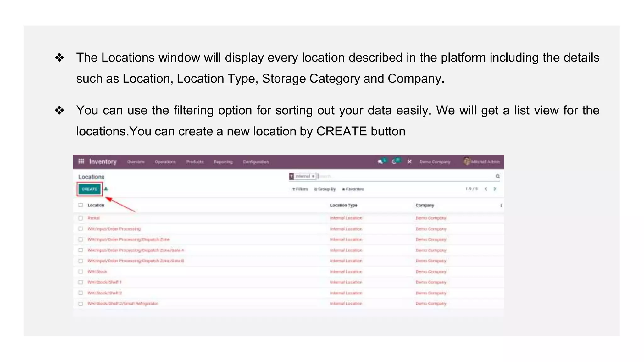Check the Small Refrigerator row checkbox
This screenshot has width=644, height=362.
[x=80, y=304]
